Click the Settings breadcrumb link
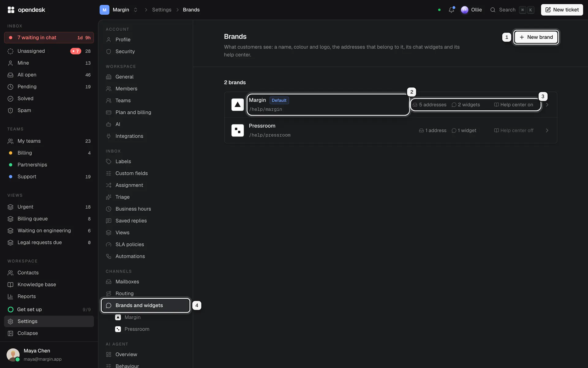The width and height of the screenshot is (588, 368). point(162,10)
